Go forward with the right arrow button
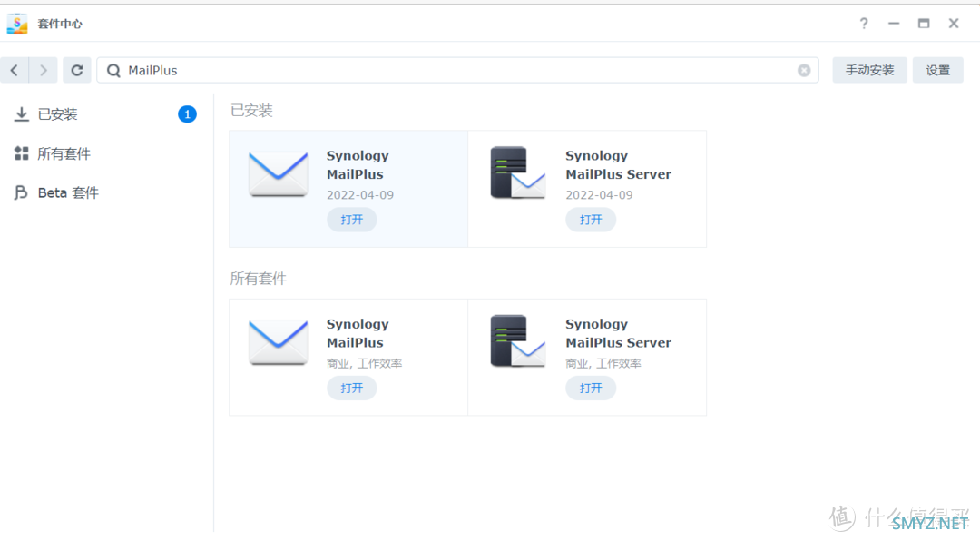 pyautogui.click(x=44, y=70)
